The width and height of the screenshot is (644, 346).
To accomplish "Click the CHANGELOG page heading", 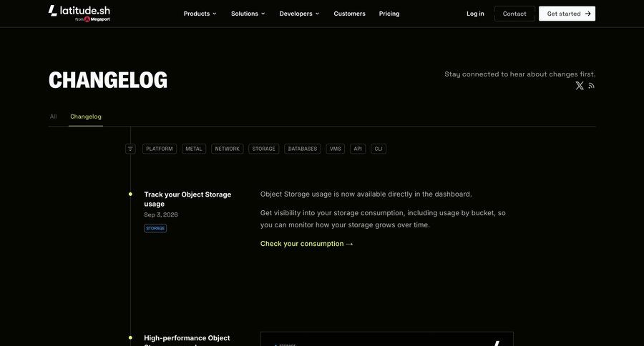I will pos(108,80).
